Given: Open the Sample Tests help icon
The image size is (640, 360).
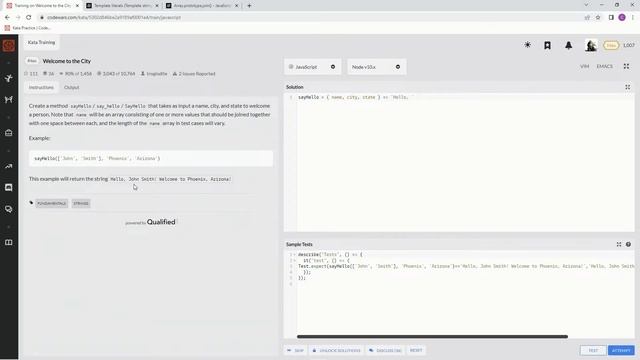Looking at the screenshot, I should pos(628,244).
